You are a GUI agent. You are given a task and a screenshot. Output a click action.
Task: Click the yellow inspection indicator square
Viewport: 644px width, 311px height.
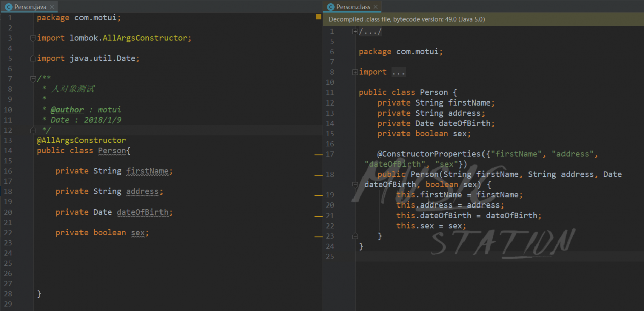point(318,17)
